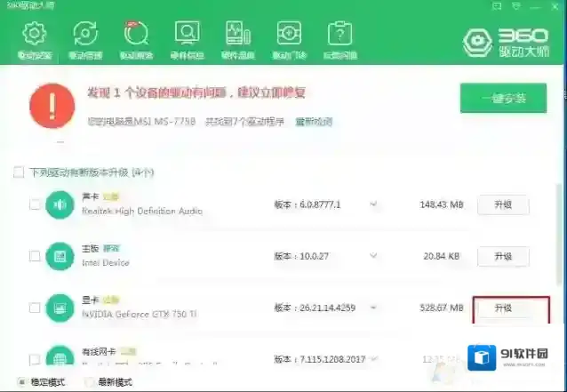Open version dropdown for 26.21.14.4259
The width and height of the screenshot is (567, 392).
point(374,308)
